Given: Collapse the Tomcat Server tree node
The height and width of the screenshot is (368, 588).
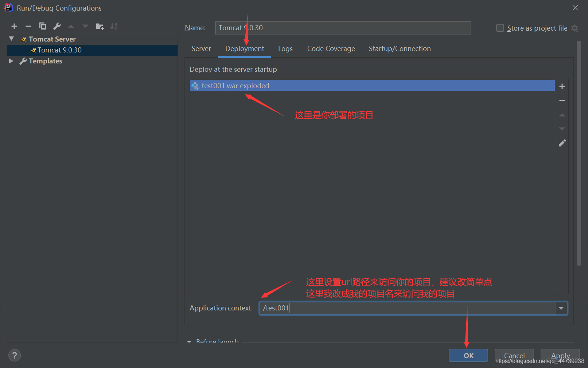Looking at the screenshot, I should 12,39.
